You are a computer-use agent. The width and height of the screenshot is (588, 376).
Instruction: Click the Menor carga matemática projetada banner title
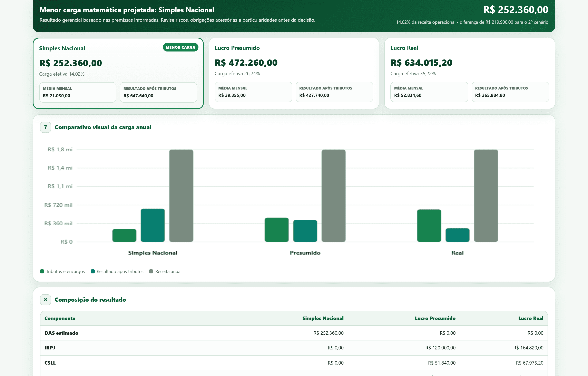coord(127,10)
